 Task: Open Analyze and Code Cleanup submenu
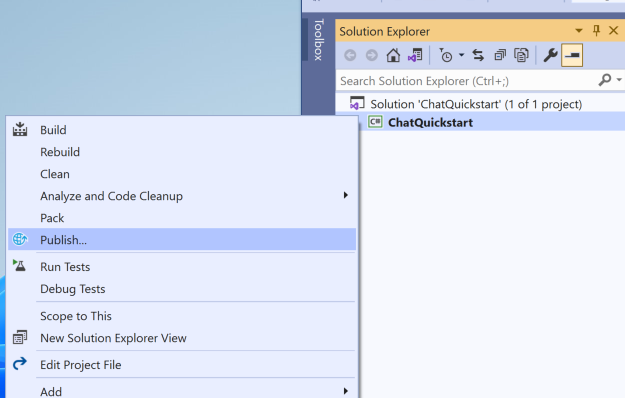tap(182, 196)
